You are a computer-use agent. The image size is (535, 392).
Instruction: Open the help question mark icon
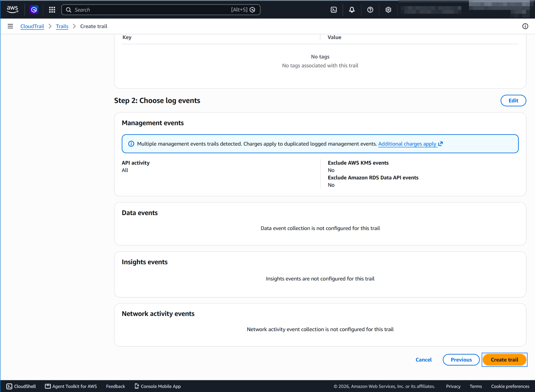pyautogui.click(x=370, y=10)
